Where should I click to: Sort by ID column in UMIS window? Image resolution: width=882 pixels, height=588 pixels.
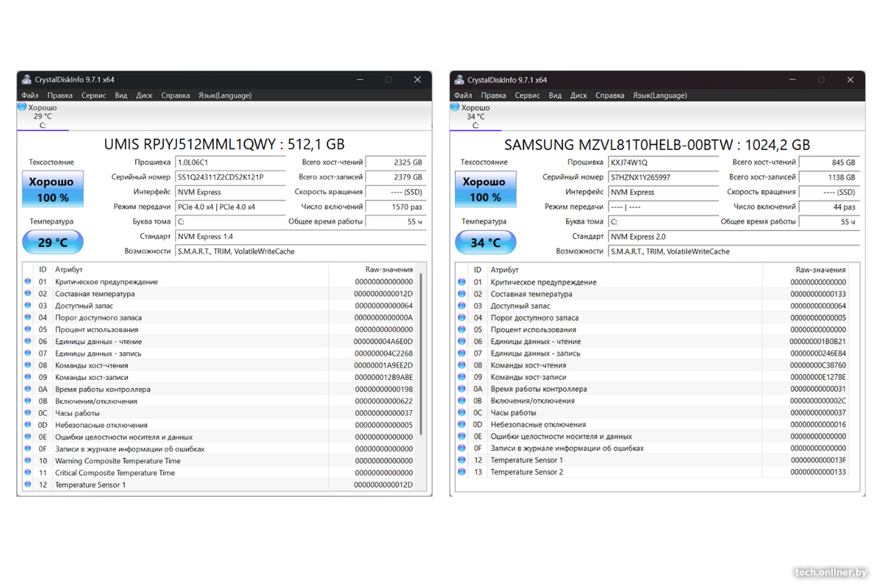[43, 270]
